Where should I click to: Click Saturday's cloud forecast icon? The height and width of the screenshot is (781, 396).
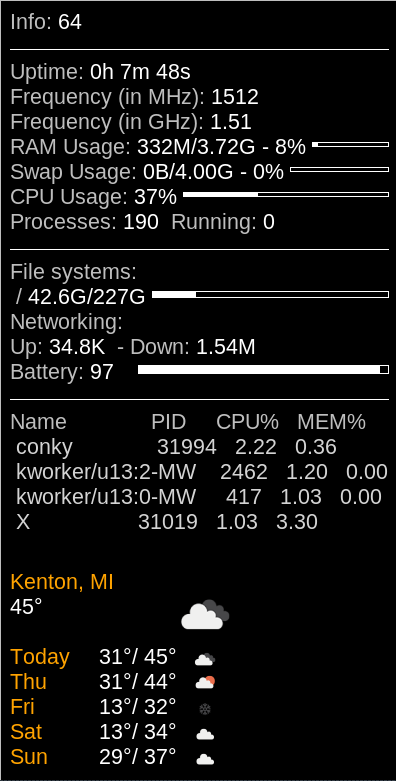pos(205,734)
